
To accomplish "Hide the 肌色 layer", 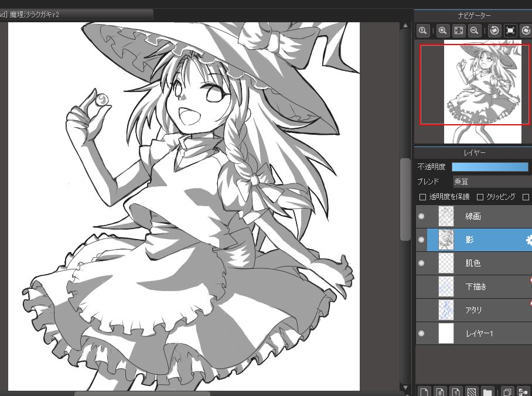I will tap(421, 263).
